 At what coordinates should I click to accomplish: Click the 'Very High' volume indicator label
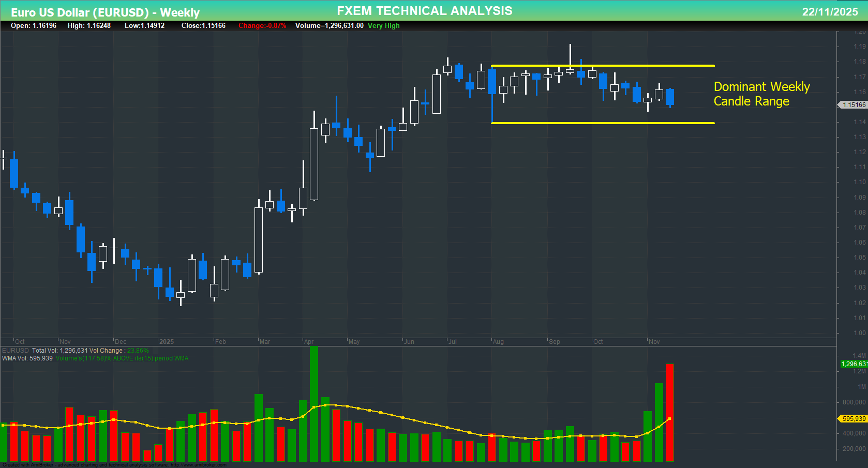click(x=383, y=25)
